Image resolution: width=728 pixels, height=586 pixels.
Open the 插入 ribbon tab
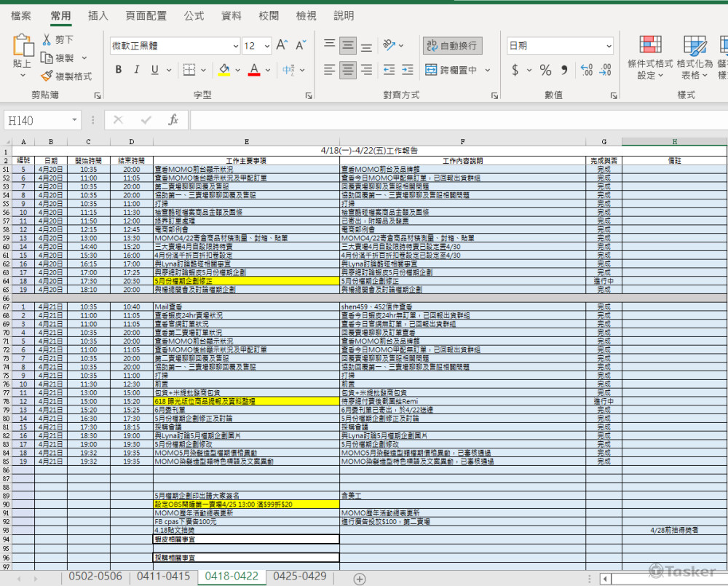coord(98,15)
